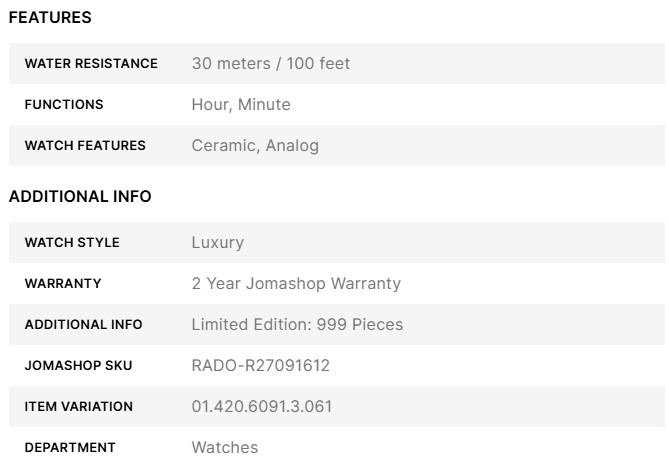Viewport: 669px width, 457px height.
Task: Select the WATCH STYLE label
Action: [72, 243]
